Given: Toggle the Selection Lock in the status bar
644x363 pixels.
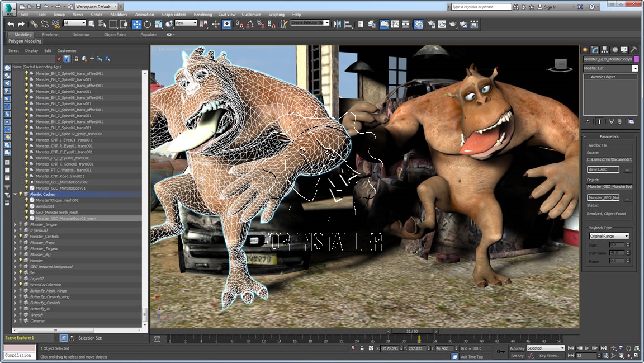Looking at the screenshot, I should [x=362, y=348].
